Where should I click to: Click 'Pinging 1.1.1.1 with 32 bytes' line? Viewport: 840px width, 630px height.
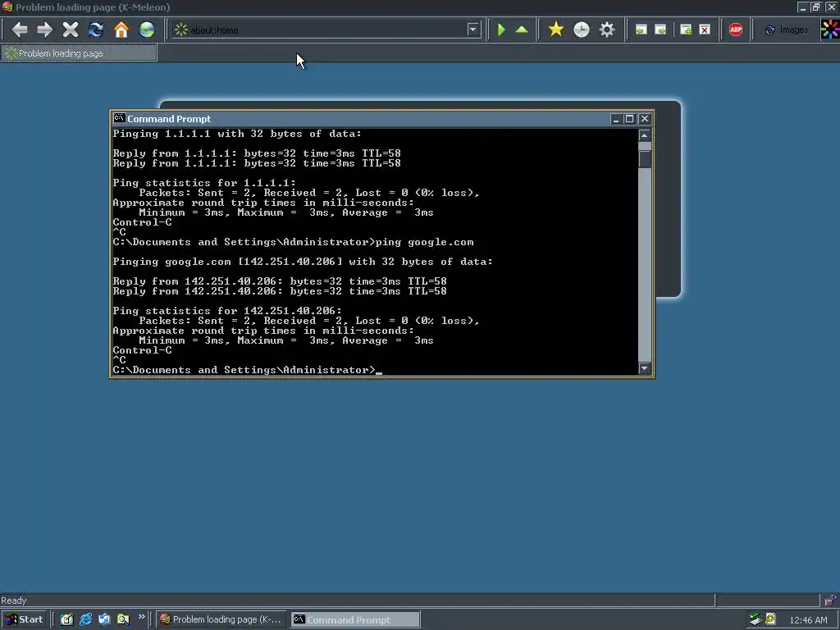tap(237, 134)
